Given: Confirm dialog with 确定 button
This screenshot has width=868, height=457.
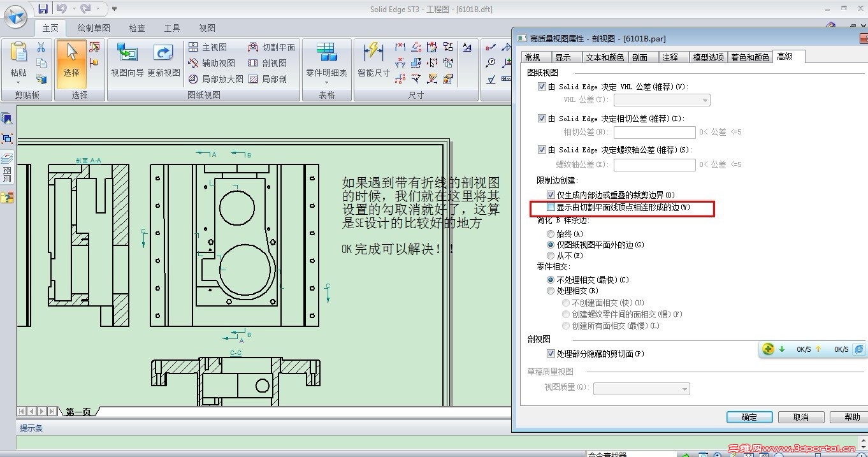Looking at the screenshot, I should [x=749, y=417].
